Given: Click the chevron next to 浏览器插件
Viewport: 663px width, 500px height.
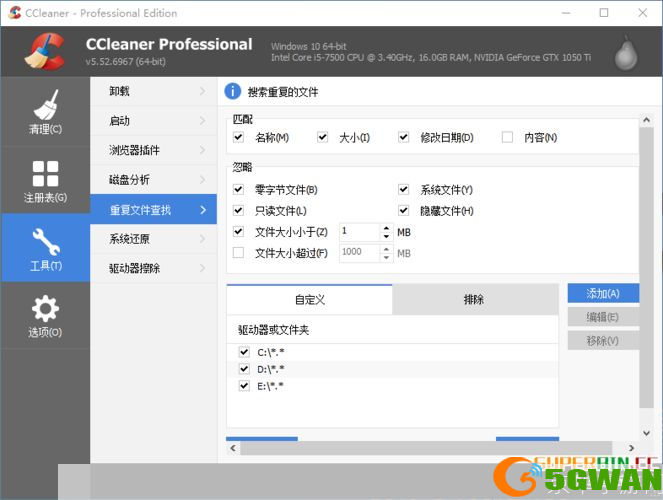Looking at the screenshot, I should [203, 150].
